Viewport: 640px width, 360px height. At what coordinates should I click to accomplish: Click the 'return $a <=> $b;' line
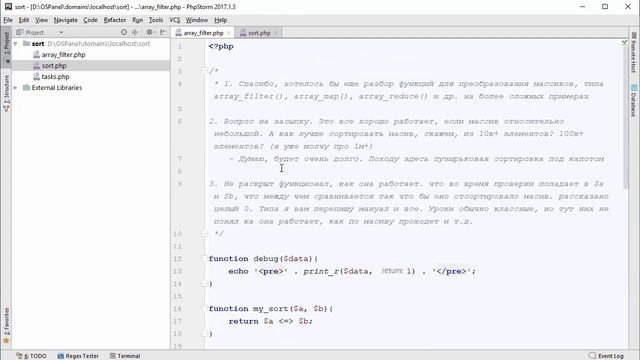tap(270, 321)
